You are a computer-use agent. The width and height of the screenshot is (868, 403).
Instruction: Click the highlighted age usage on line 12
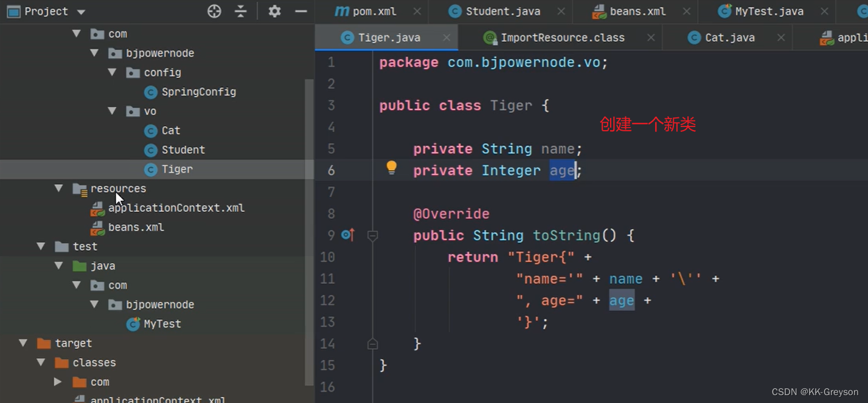(622, 300)
